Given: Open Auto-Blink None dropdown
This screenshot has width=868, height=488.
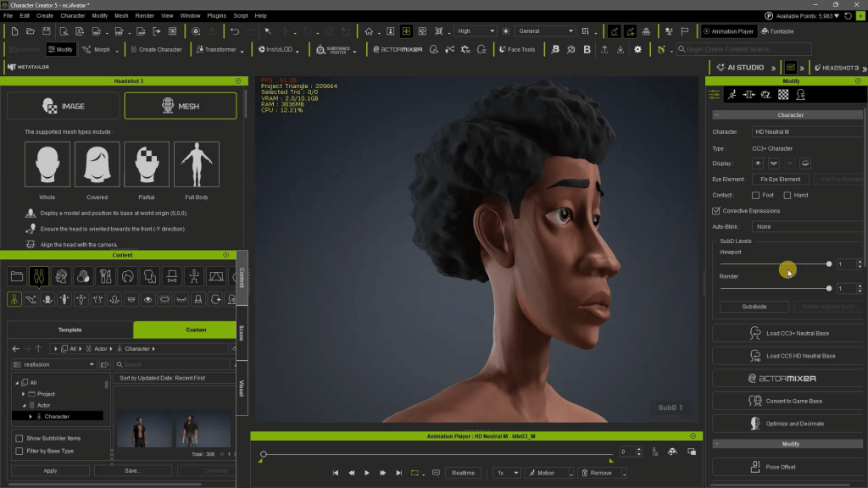Looking at the screenshot, I should 807,227.
